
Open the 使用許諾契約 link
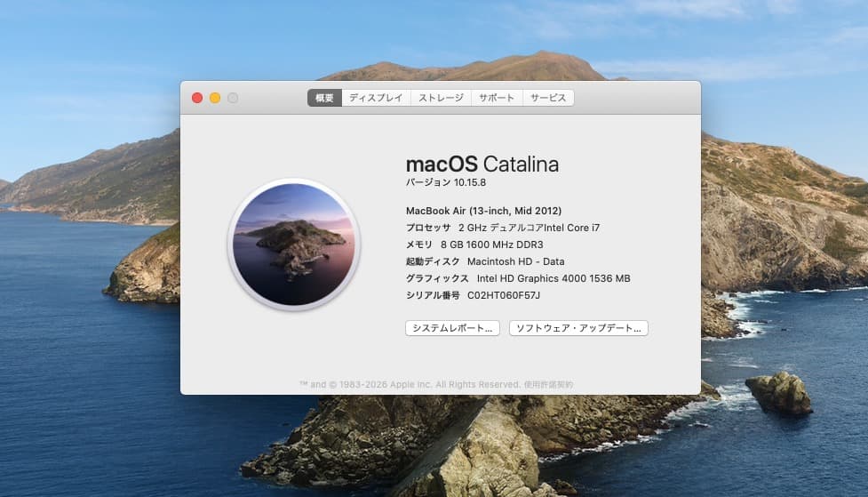tap(548, 384)
